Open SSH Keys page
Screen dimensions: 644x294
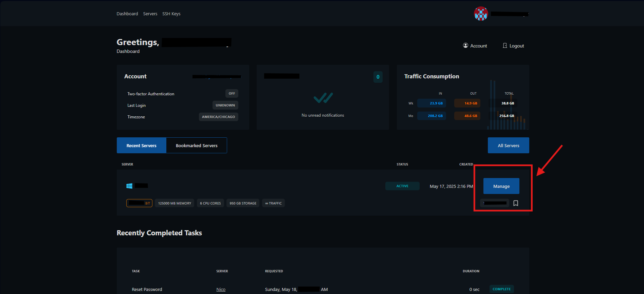pyautogui.click(x=171, y=14)
